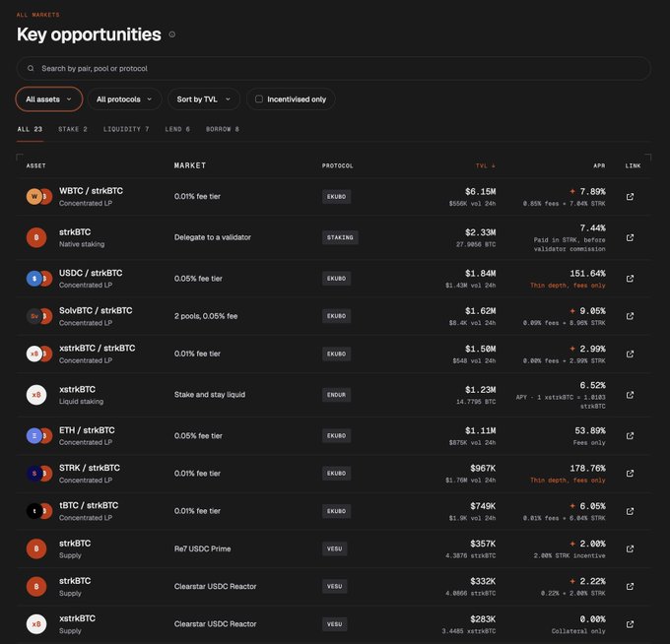Enable the Incentivised only checkbox
Viewport: 670px width, 644px height.
coord(259,99)
